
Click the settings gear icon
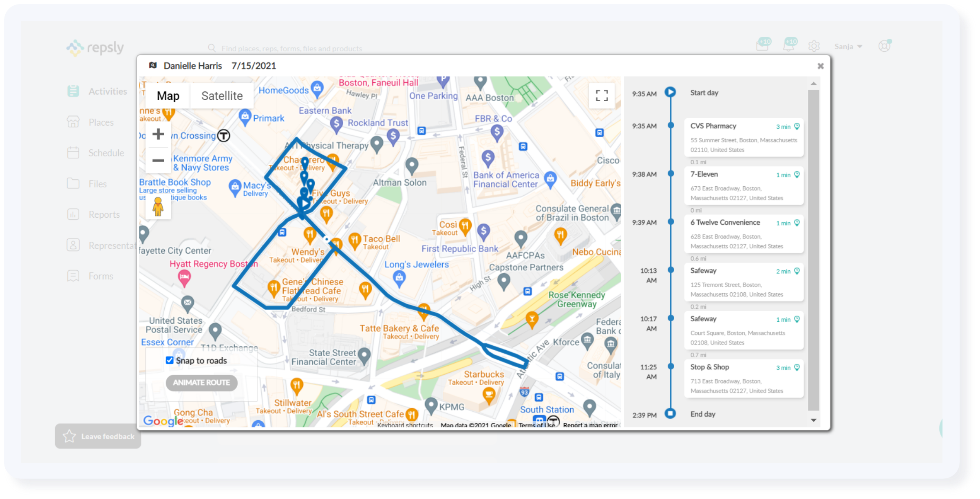(x=814, y=46)
